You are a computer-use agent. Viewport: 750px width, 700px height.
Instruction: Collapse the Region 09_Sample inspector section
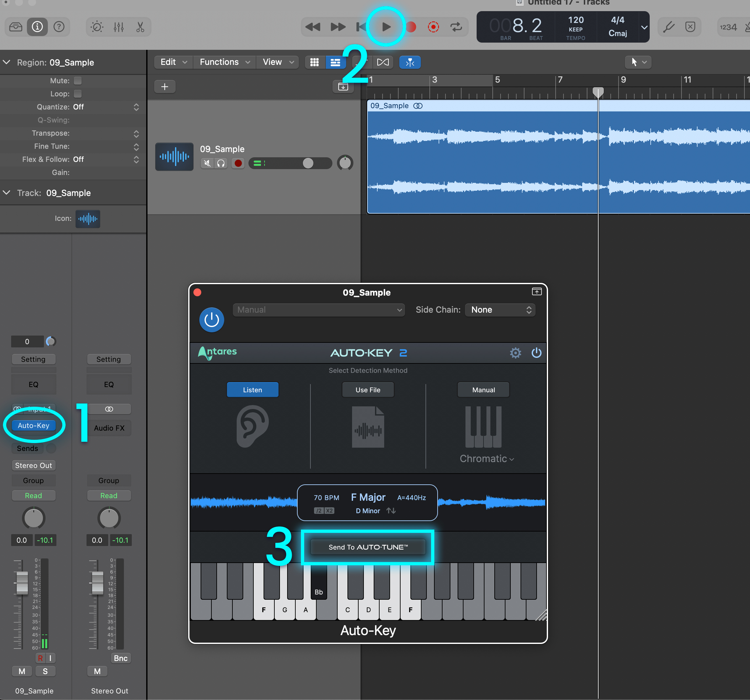pos(7,62)
